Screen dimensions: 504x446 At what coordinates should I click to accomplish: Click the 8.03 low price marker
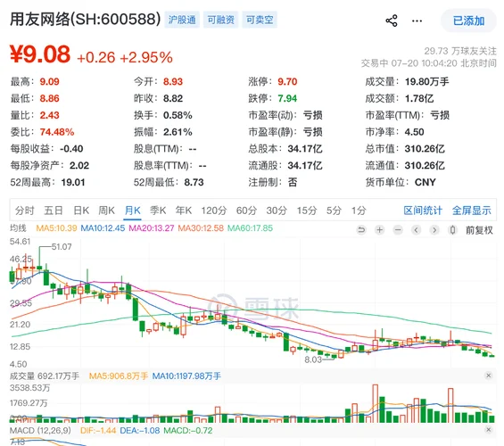(x=313, y=359)
